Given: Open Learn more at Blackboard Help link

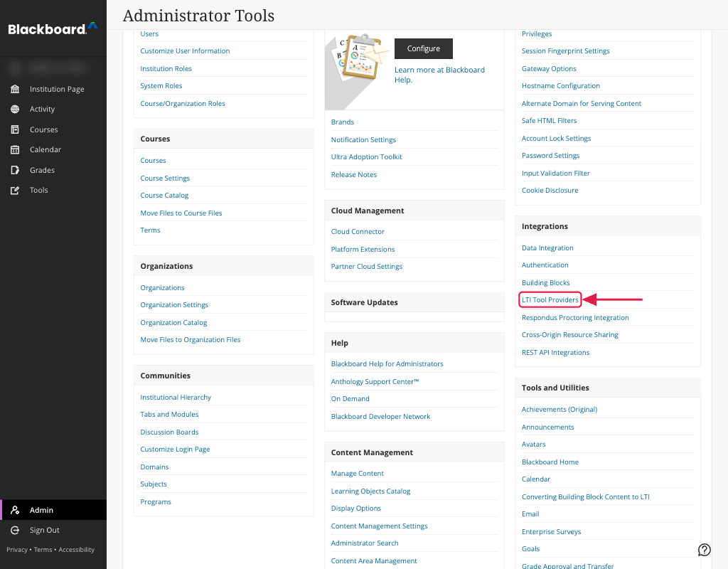Looking at the screenshot, I should click(439, 75).
